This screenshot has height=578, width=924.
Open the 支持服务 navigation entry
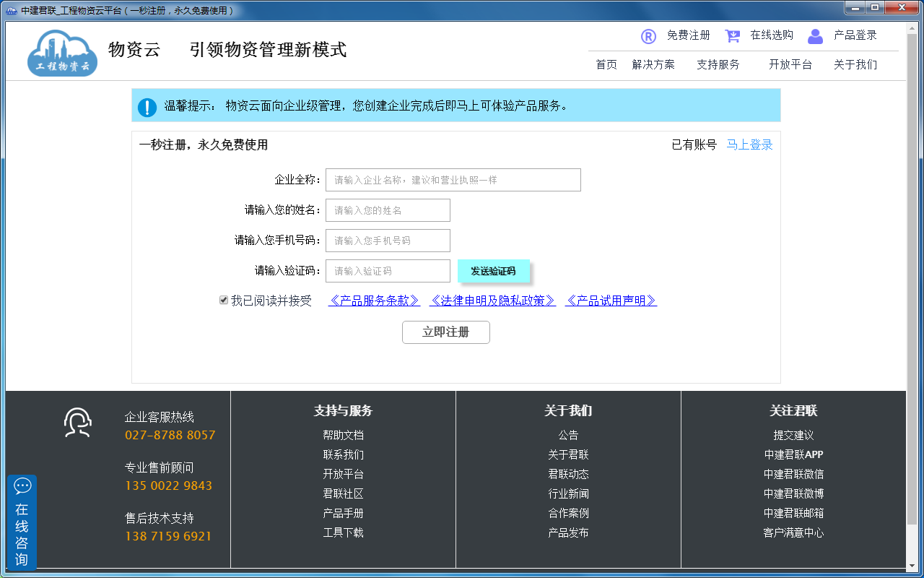pos(718,64)
